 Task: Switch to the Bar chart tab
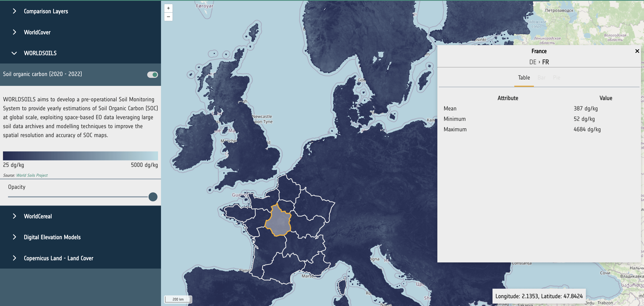[x=541, y=78]
